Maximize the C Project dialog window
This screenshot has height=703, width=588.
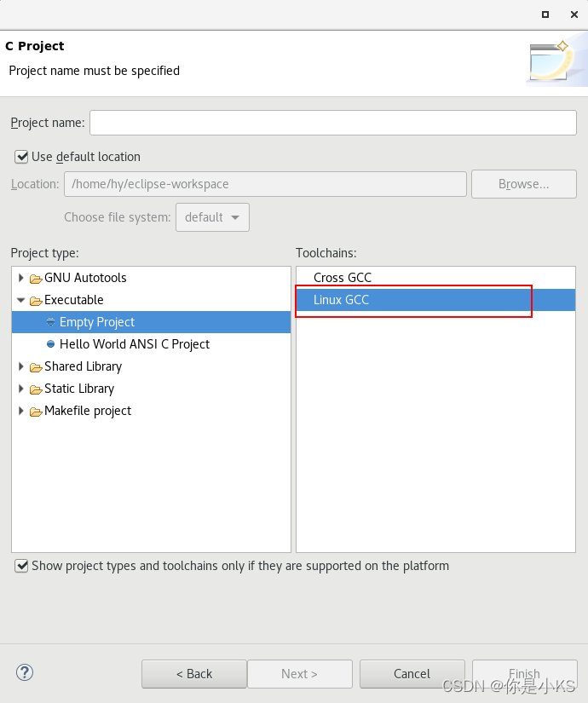point(545,14)
